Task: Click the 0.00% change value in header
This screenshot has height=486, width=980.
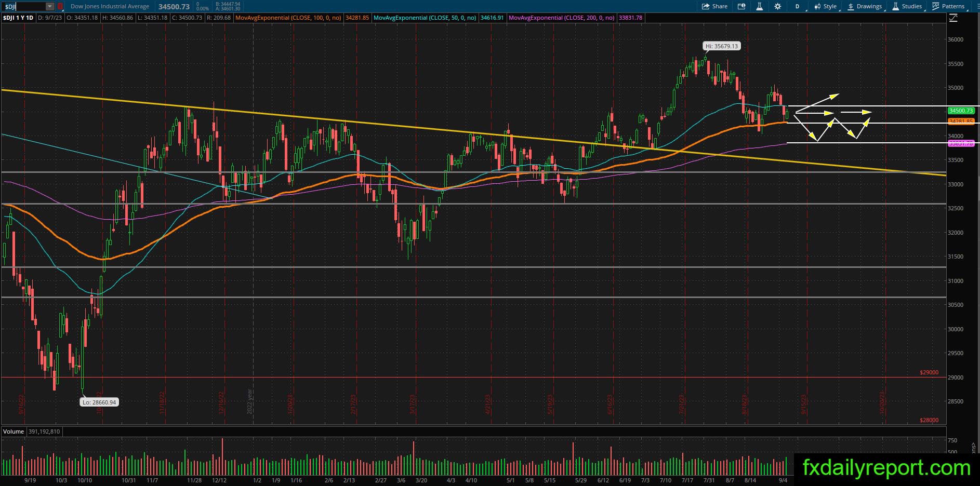Action: (x=203, y=9)
